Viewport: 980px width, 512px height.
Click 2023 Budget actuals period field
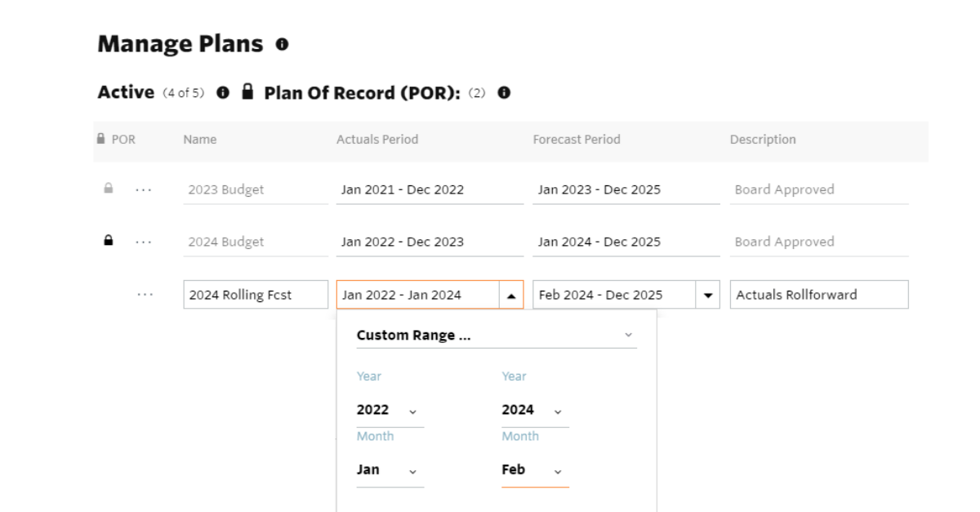click(x=430, y=189)
